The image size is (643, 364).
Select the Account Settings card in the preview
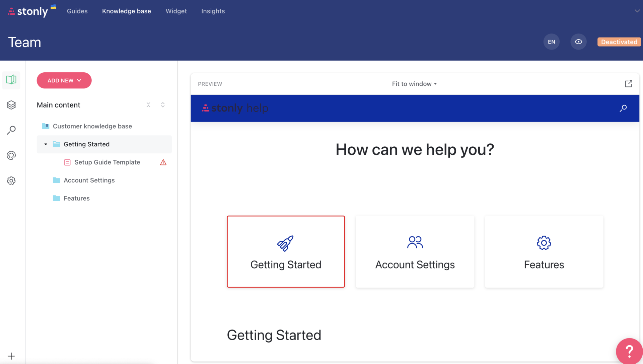coord(415,251)
